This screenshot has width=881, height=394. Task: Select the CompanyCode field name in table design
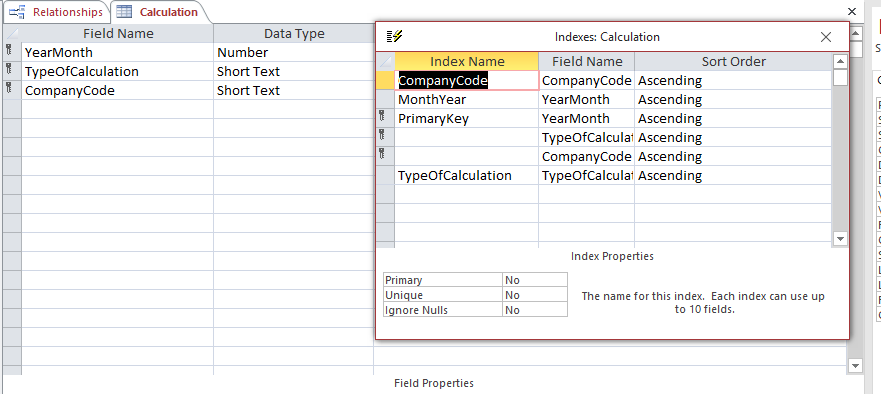117,90
